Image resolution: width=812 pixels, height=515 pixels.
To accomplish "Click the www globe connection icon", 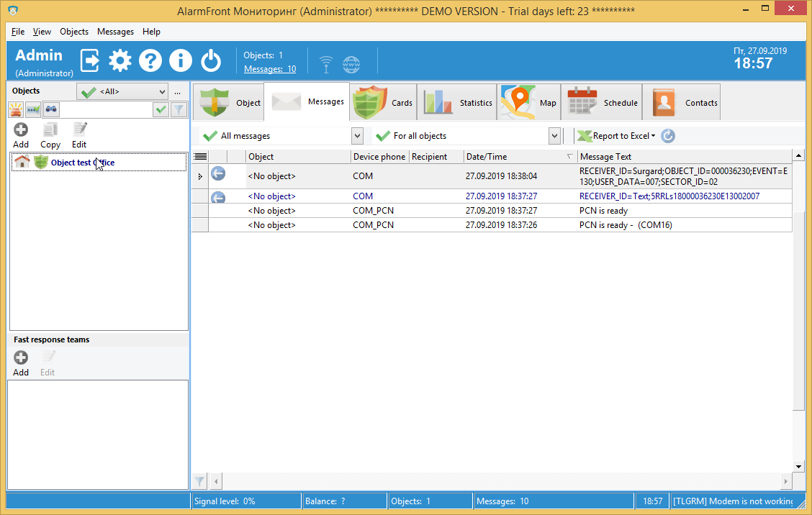I will 351,65.
